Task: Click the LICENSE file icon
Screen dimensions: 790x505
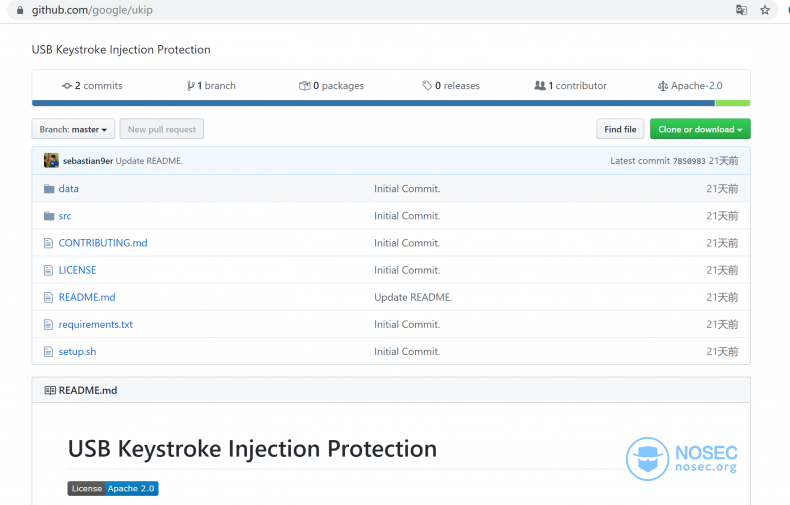Action: point(48,271)
